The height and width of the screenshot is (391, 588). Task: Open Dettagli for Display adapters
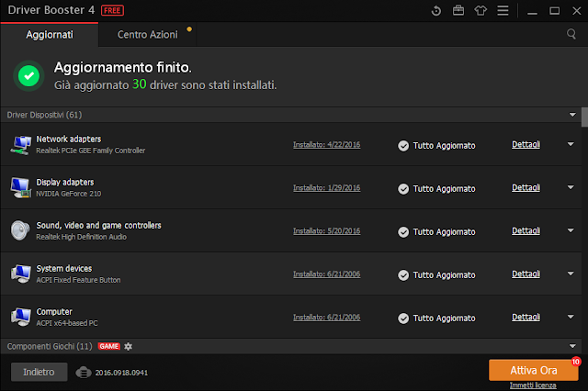tap(526, 187)
